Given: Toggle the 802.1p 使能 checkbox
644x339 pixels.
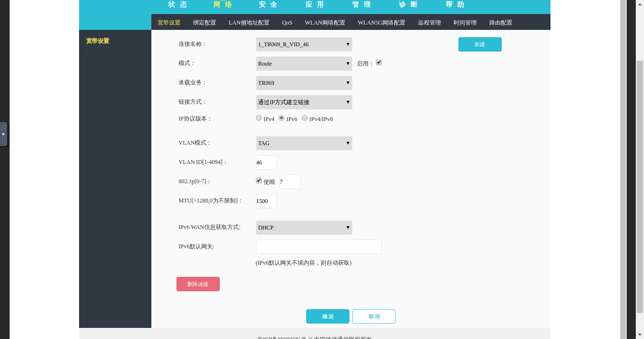Looking at the screenshot, I should coord(259,180).
